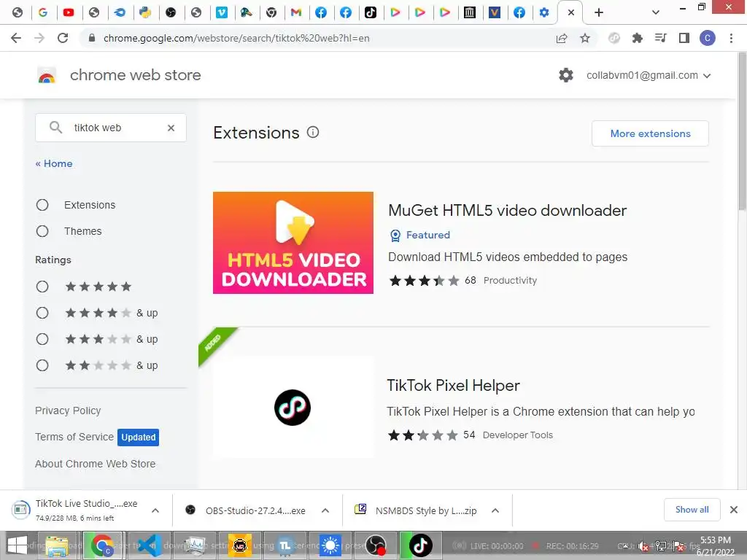Open Web Store settings gear icon
The width and height of the screenshot is (747, 560).
tap(566, 75)
